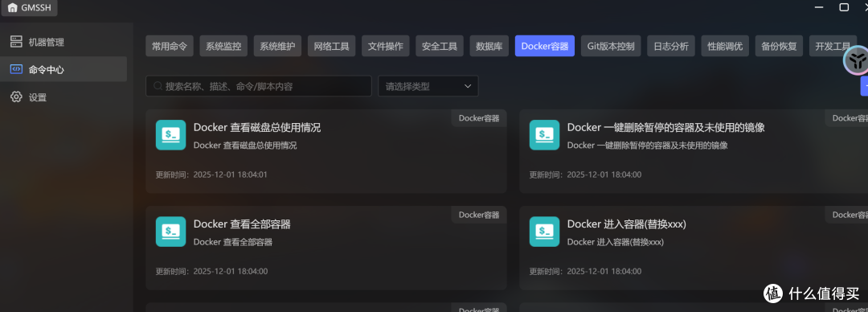Switch to the 系统监控 tab
Viewport: 868px width, 312px height.
click(223, 46)
